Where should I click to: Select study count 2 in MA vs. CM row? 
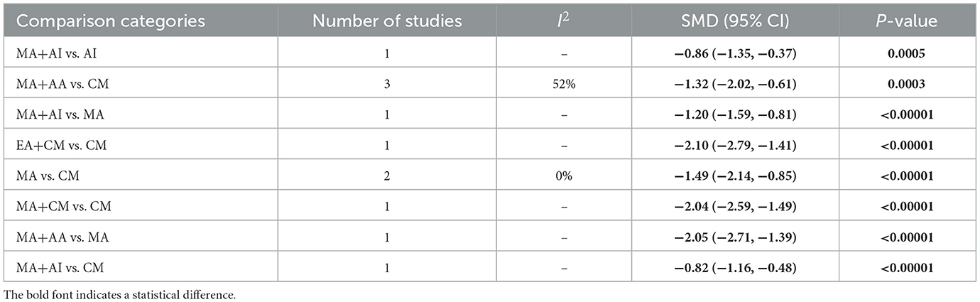pyautogui.click(x=388, y=176)
